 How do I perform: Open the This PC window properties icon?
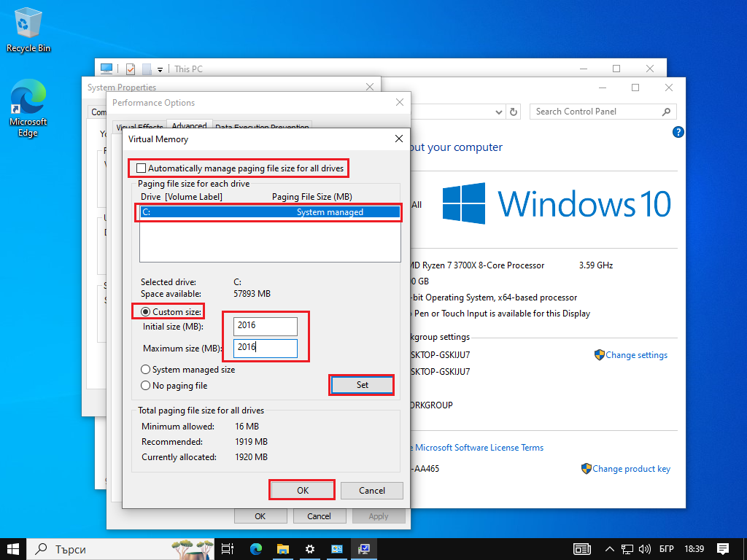coord(130,69)
